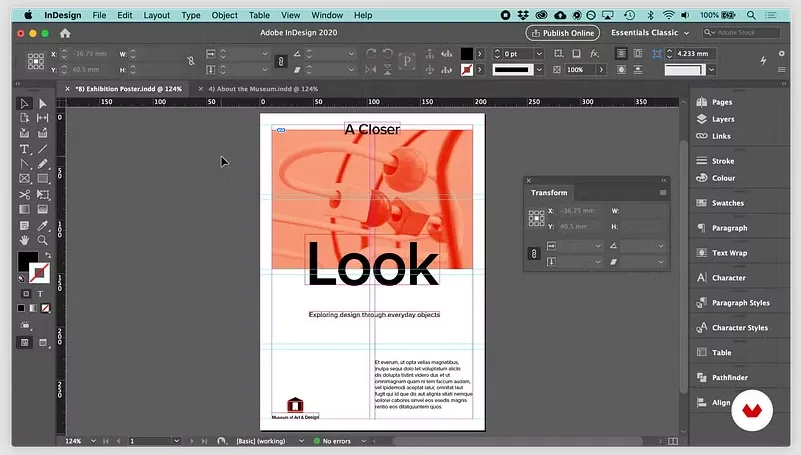Toggle Normal view mode button
Image resolution: width=801 pixels, height=455 pixels.
tap(25, 342)
